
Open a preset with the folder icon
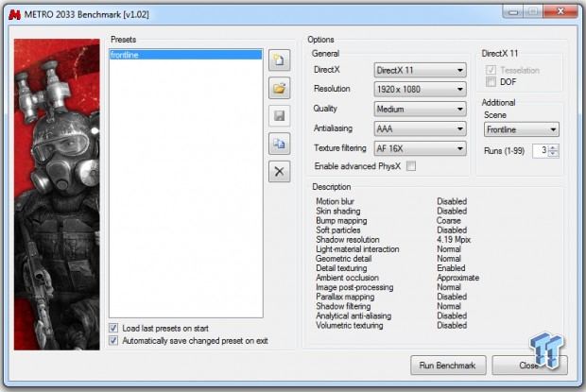point(279,88)
